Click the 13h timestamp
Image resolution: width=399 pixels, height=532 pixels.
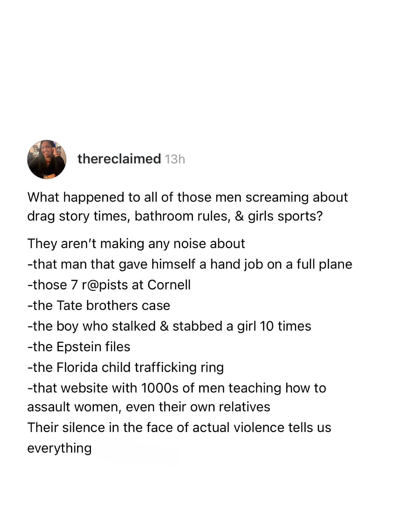click(175, 159)
